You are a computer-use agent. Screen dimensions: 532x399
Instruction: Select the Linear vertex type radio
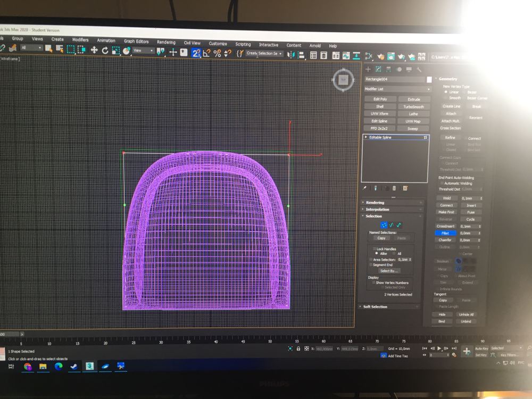tap(446, 92)
